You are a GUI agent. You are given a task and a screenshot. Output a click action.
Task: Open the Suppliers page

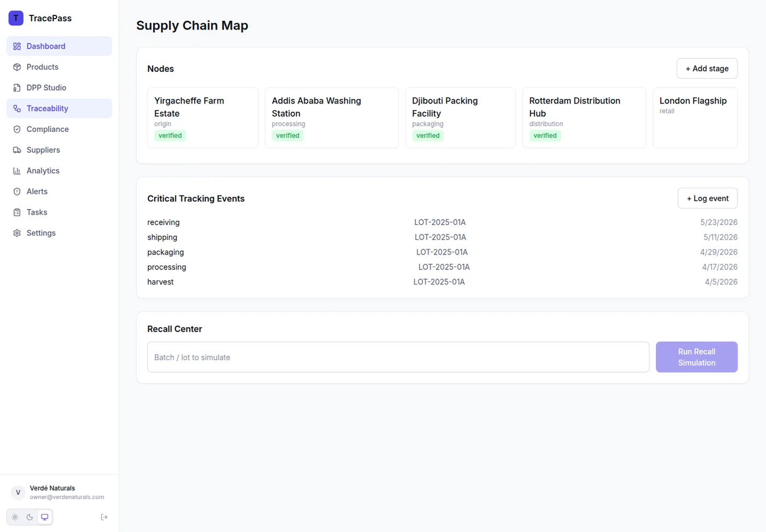point(59,151)
